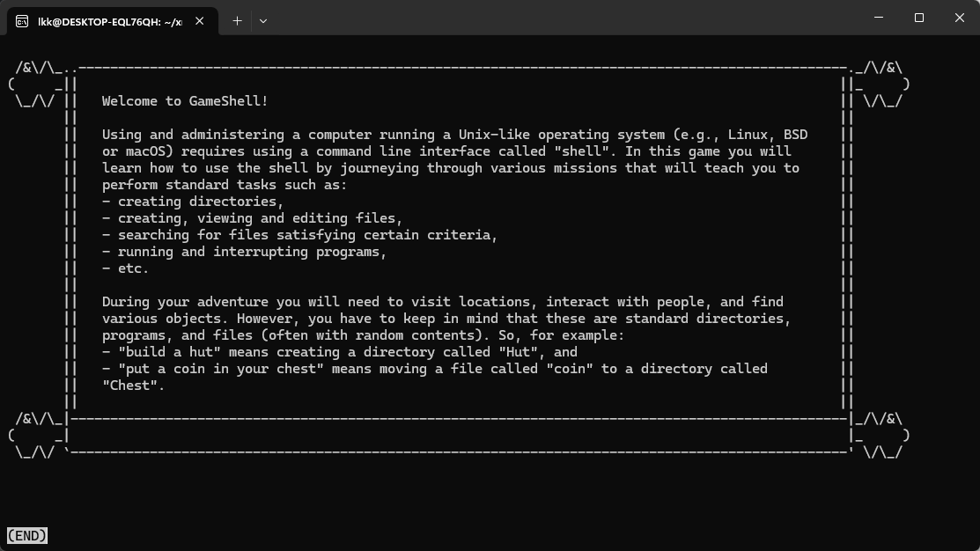Click the terminal icon on the tab
980x551 pixels.
pyautogui.click(x=22, y=21)
